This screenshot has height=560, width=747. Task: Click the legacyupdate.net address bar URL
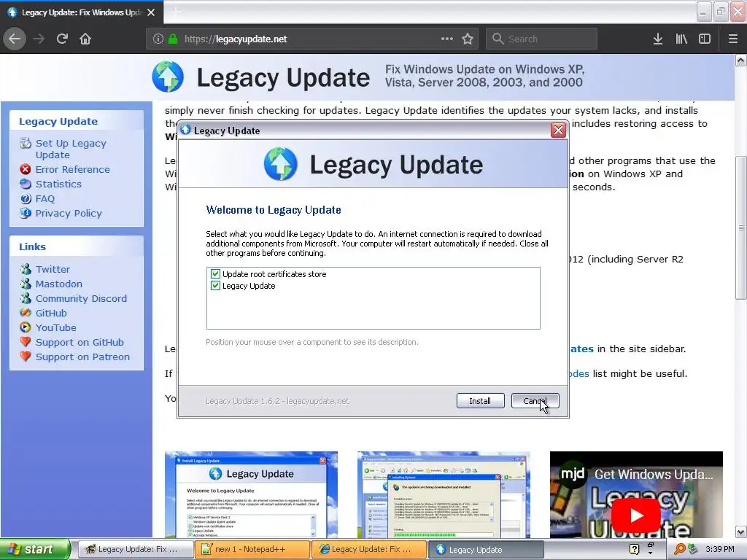point(236,39)
